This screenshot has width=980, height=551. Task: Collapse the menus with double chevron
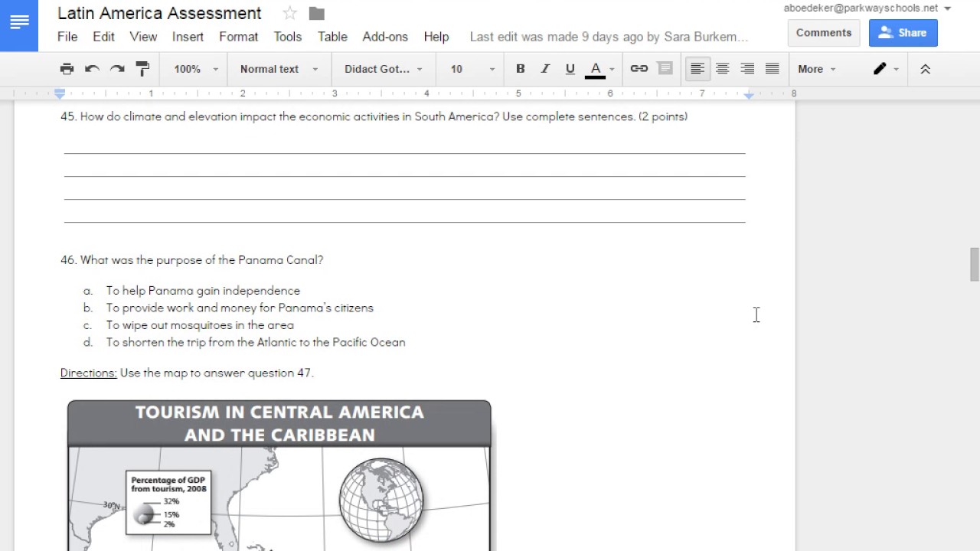925,69
